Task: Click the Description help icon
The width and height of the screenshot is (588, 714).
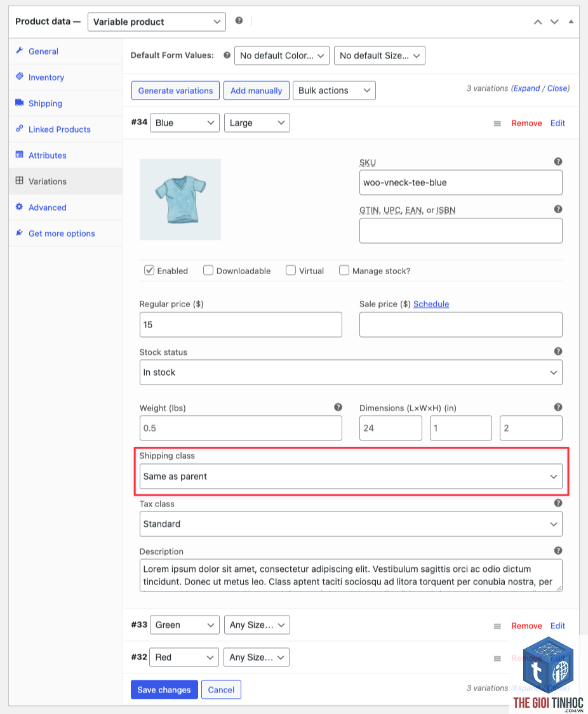Action: coord(558,550)
